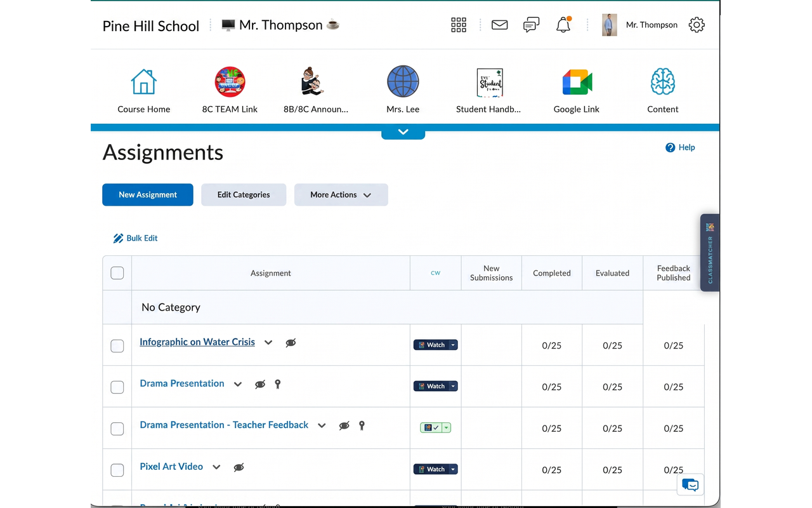This screenshot has width=812, height=508.
Task: Click pin icon on Drama Presentation - Teacher Feedback
Action: pos(362,425)
